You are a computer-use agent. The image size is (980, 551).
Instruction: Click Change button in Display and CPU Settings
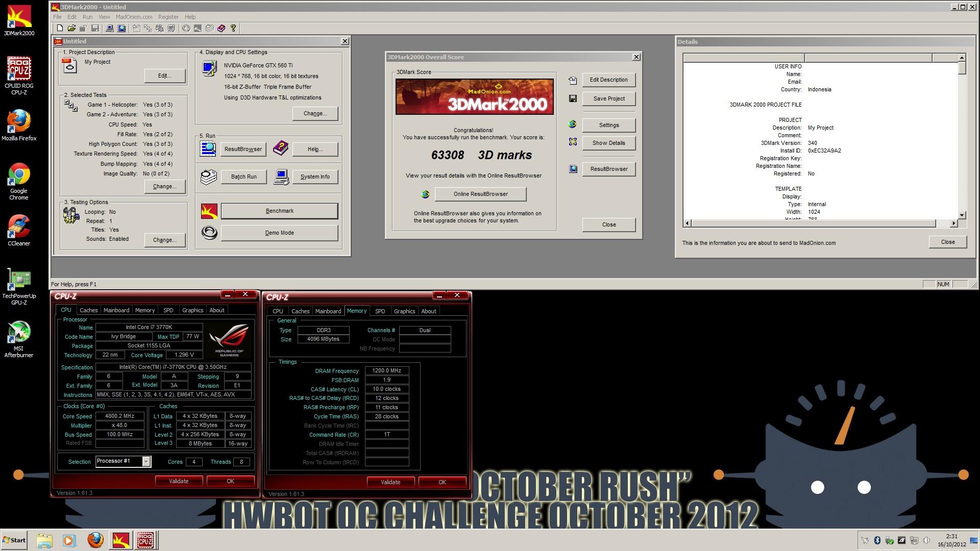click(315, 113)
